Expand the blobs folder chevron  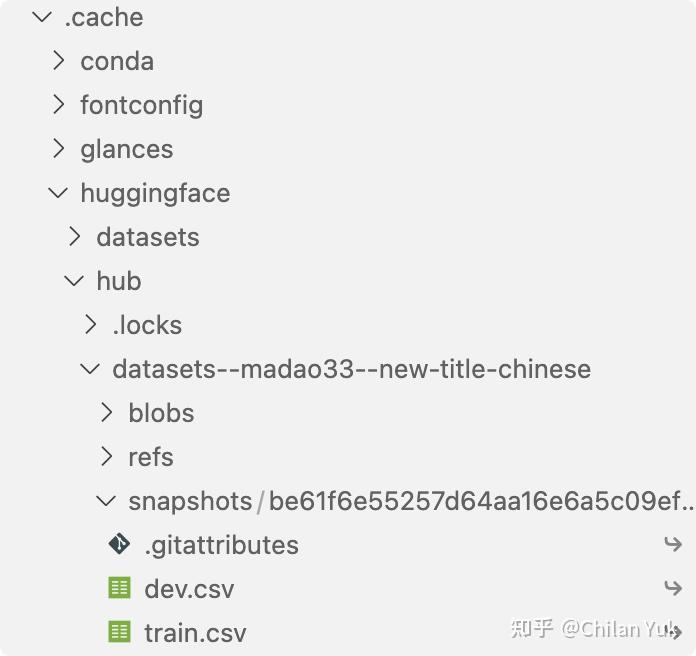click(x=106, y=413)
